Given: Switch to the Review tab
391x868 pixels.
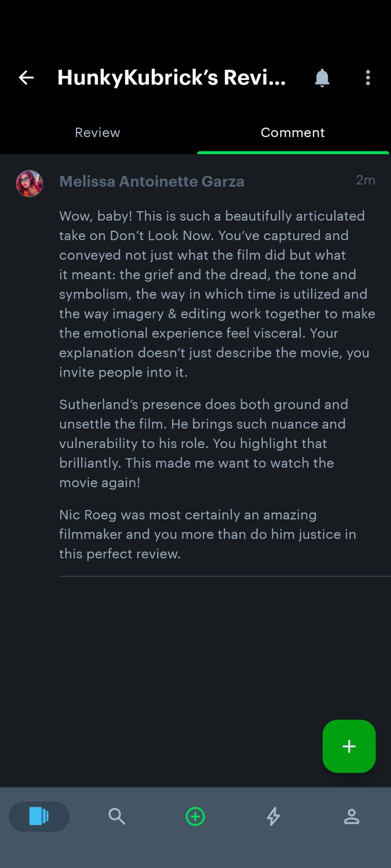Looking at the screenshot, I should click(x=98, y=132).
